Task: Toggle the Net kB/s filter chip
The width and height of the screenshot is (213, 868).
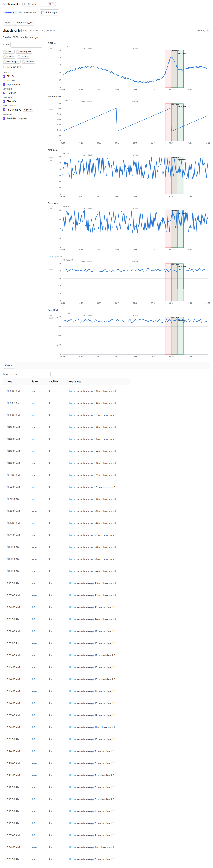Action: [9, 57]
